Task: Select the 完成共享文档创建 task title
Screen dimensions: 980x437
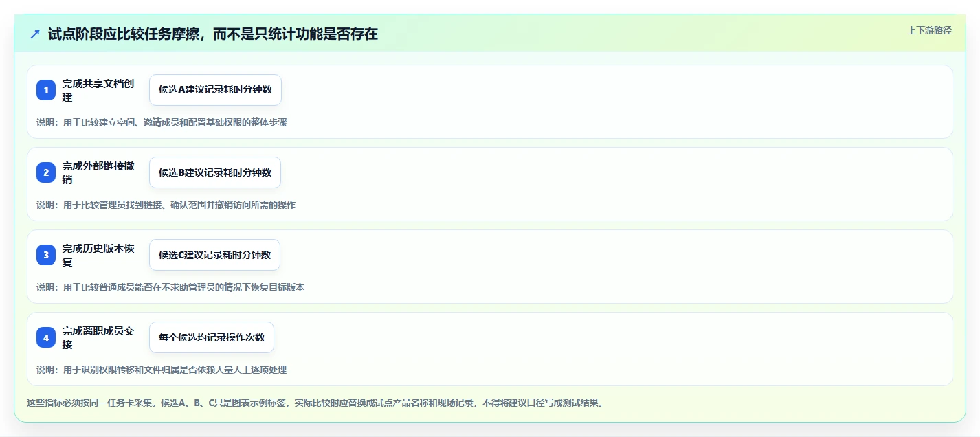Action: pos(98,90)
